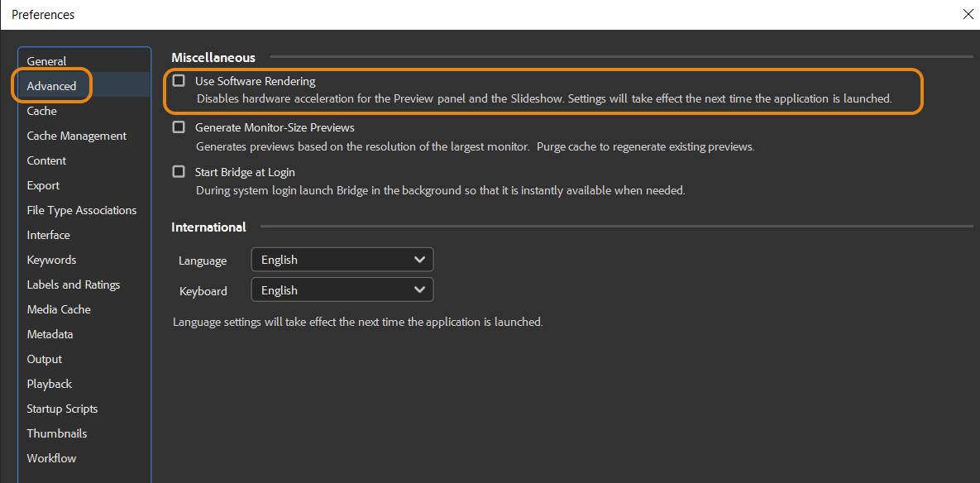Switch to Keywords preferences

[51, 259]
